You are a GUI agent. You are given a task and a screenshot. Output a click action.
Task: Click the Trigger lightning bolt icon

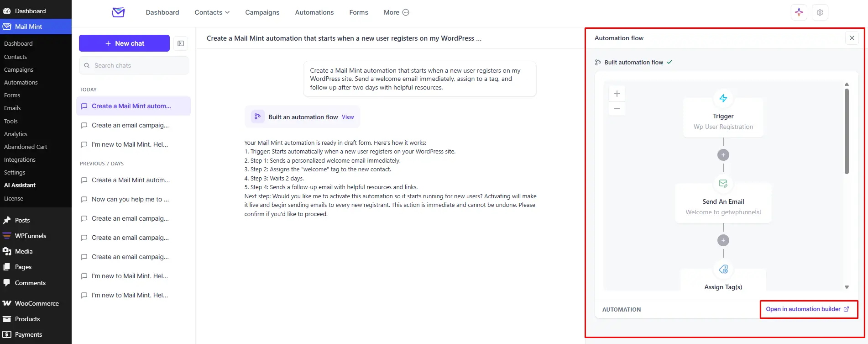(x=723, y=98)
